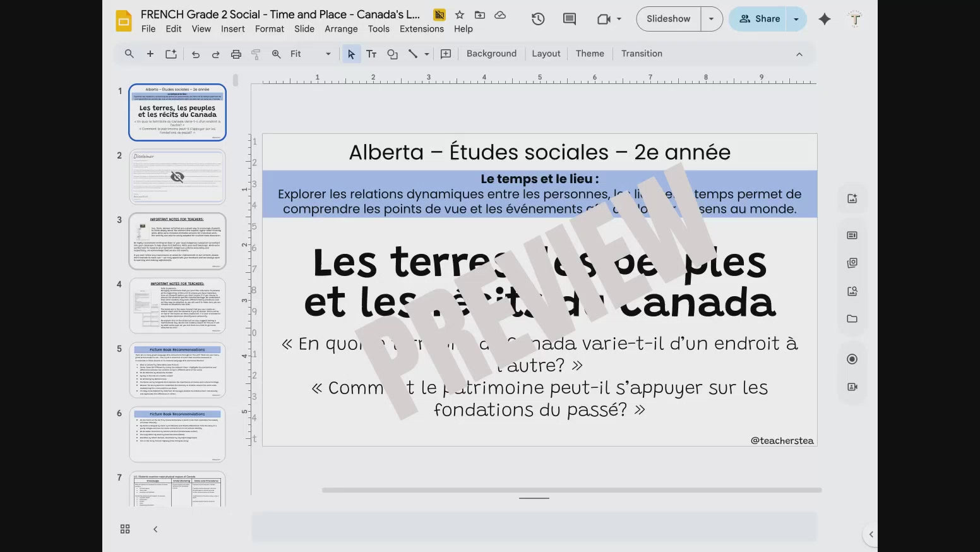Image resolution: width=980 pixels, height=552 pixels.
Task: Open the Line tool dropdown arrow
Action: point(427,54)
